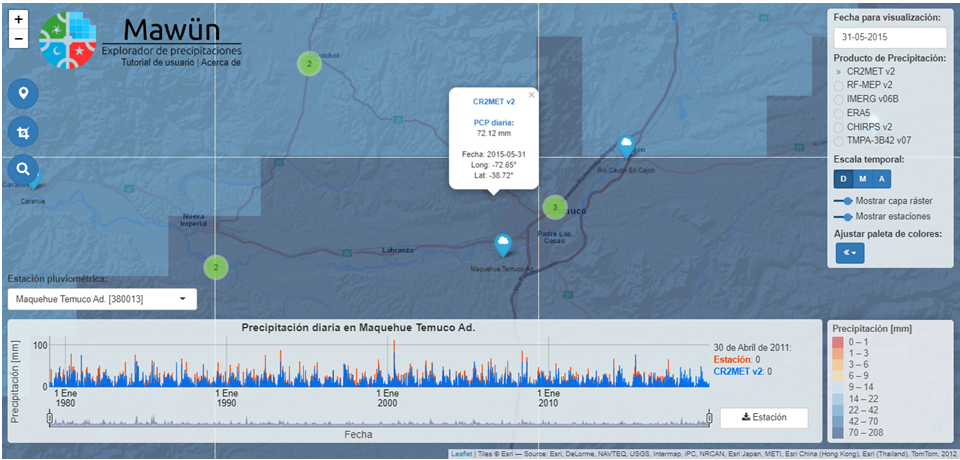
Task: Click the location pin tool button
Action: click(x=23, y=94)
